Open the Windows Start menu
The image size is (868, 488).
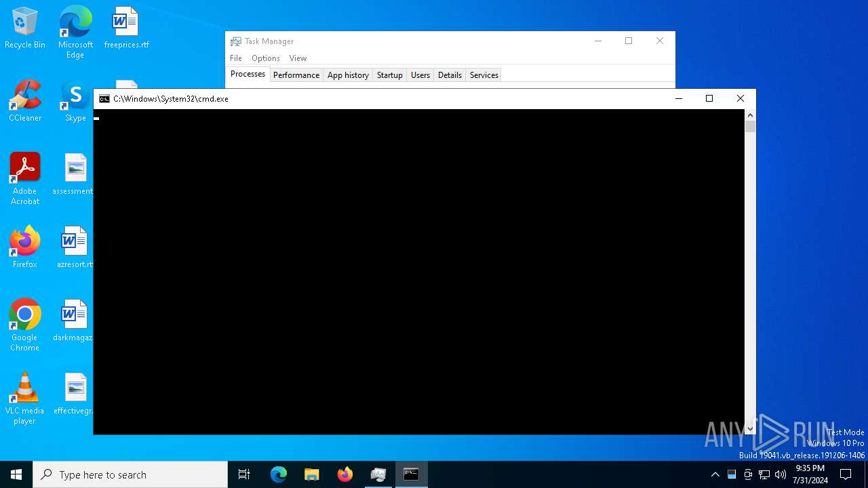pyautogui.click(x=16, y=474)
